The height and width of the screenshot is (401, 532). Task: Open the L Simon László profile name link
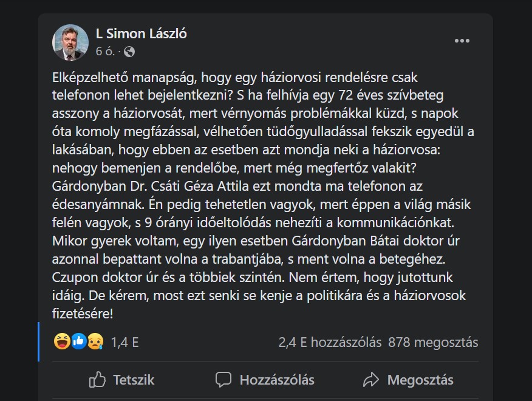coord(141,33)
